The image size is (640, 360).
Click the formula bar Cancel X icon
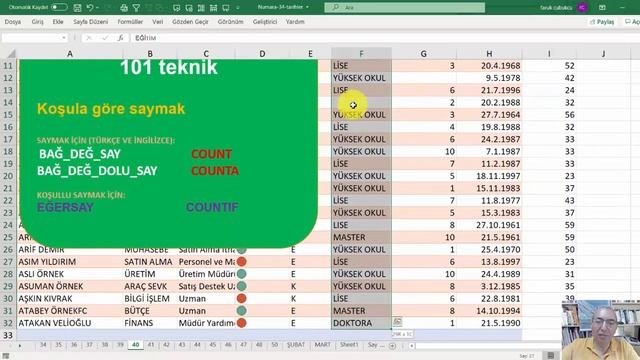point(89,38)
